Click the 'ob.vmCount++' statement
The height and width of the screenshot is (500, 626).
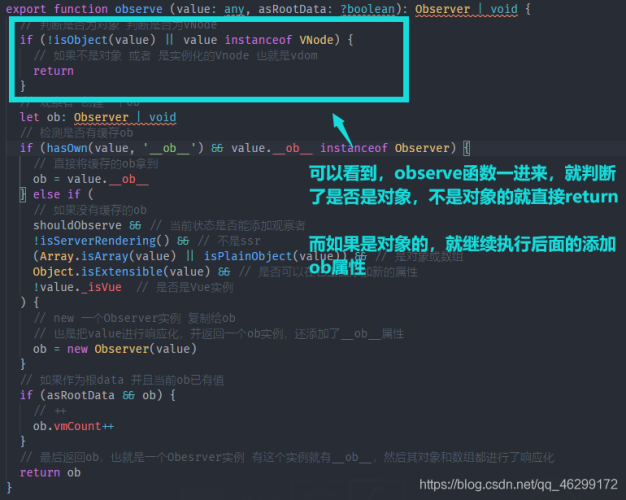[x=73, y=426]
